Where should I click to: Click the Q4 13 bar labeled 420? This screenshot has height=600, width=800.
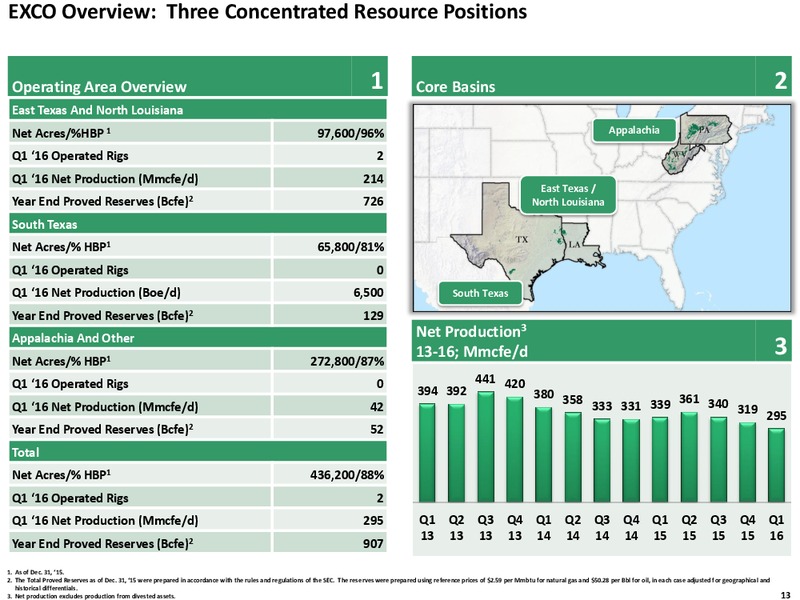click(x=515, y=449)
